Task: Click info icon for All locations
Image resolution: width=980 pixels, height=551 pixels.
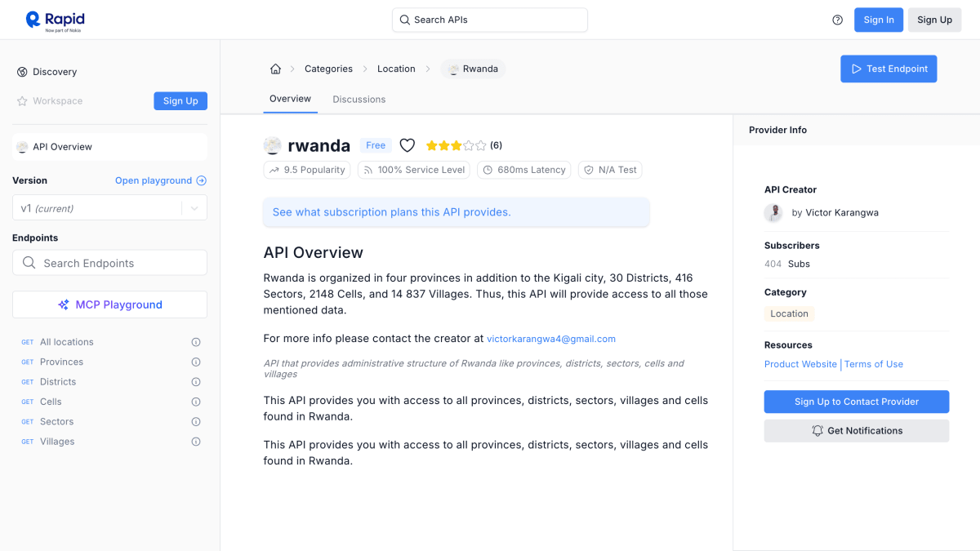Action: tap(196, 342)
